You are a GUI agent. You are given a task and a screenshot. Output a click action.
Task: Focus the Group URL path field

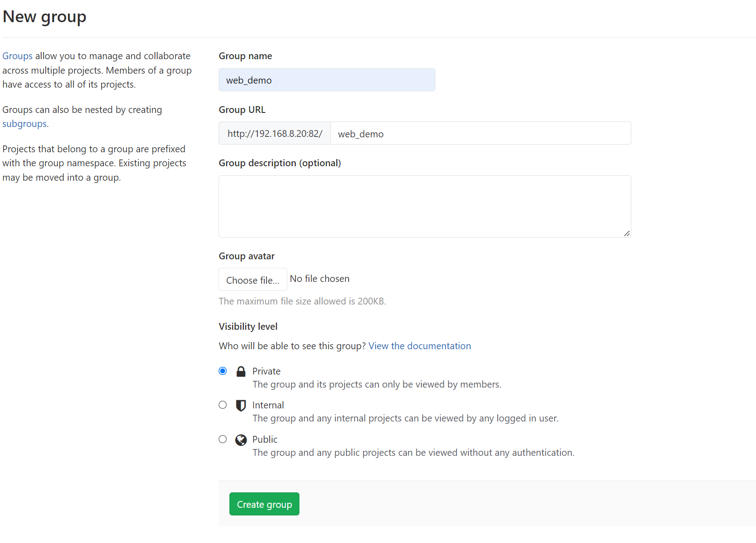click(x=481, y=133)
